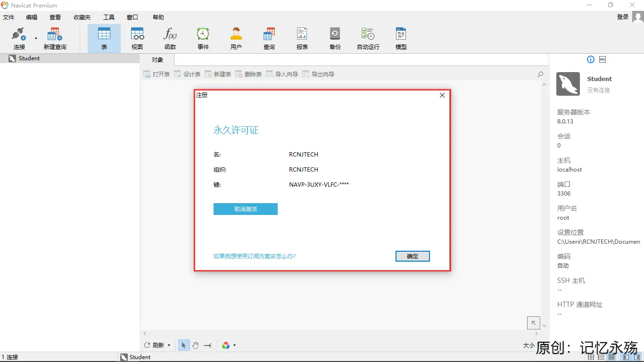Open the 事件 events section
This screenshot has height=362, width=644.
coord(203,39)
